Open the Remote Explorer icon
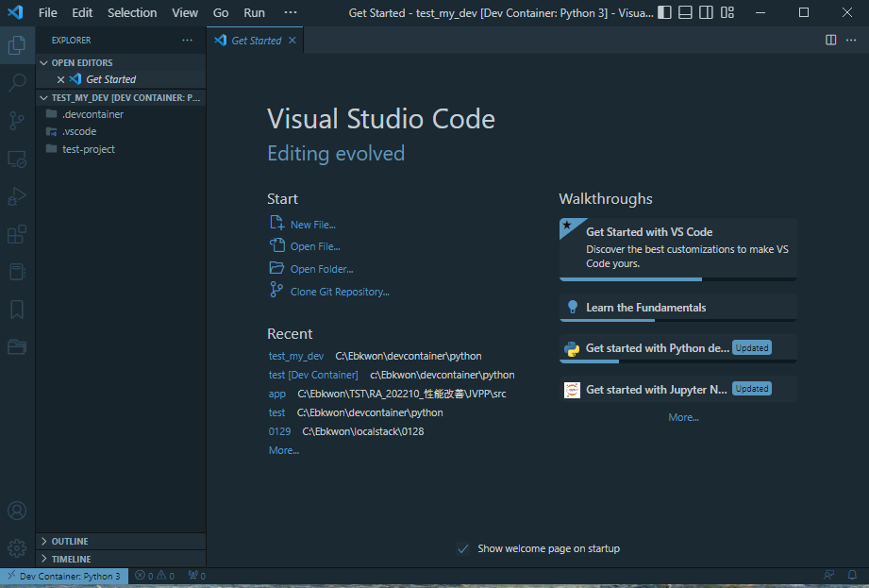The image size is (869, 588). click(17, 160)
